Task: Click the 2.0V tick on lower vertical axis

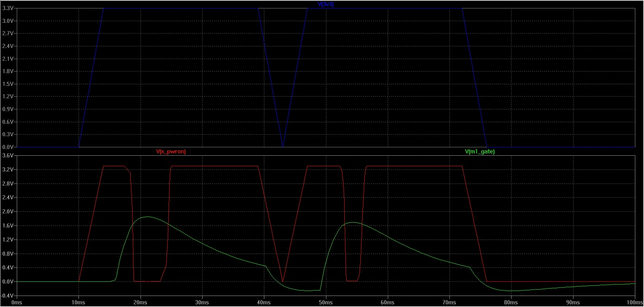Action: (x=8, y=212)
